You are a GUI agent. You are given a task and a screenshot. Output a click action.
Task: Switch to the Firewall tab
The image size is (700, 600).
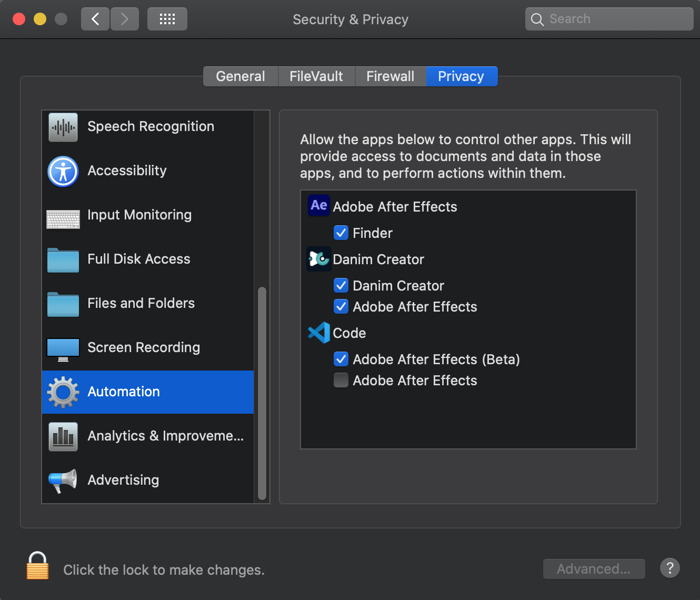pos(391,76)
